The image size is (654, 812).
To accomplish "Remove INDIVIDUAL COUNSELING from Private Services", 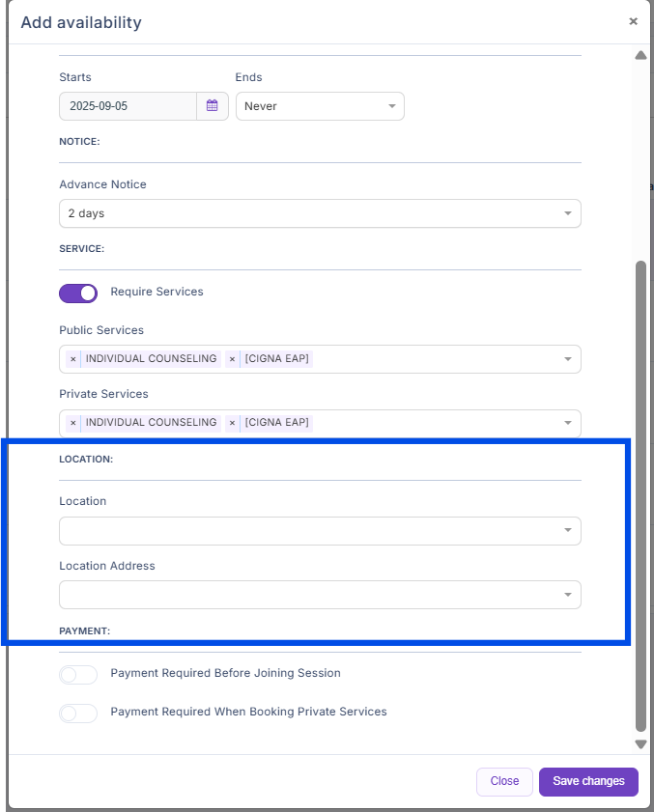I will tap(73, 423).
